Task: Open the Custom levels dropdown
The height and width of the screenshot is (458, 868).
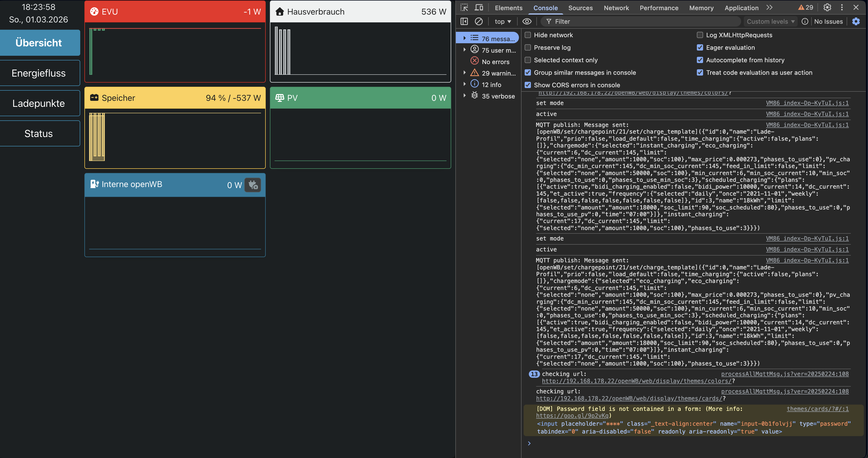Action: click(x=770, y=21)
